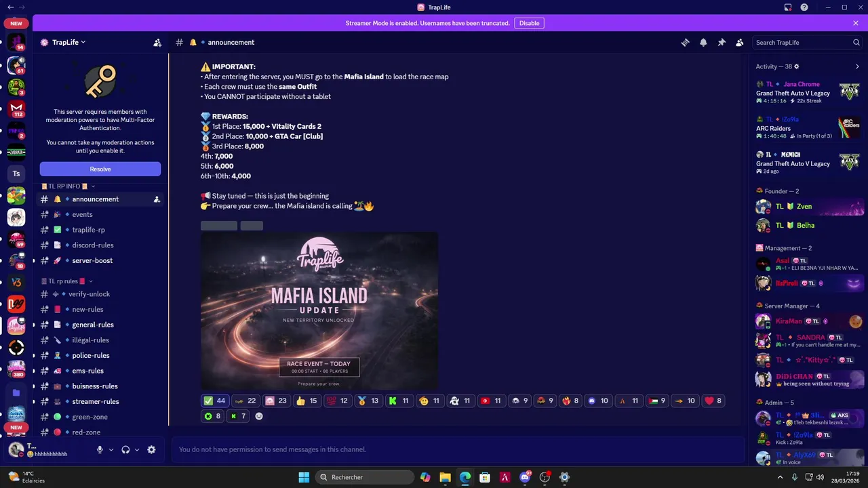Select the green-zone channel
868x488 pixels.
click(x=100, y=417)
